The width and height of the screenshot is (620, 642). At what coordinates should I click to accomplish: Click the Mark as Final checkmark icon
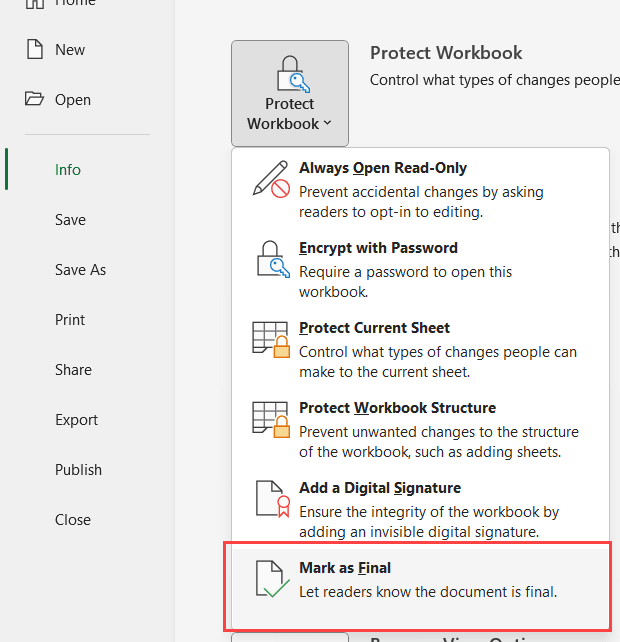(x=270, y=579)
